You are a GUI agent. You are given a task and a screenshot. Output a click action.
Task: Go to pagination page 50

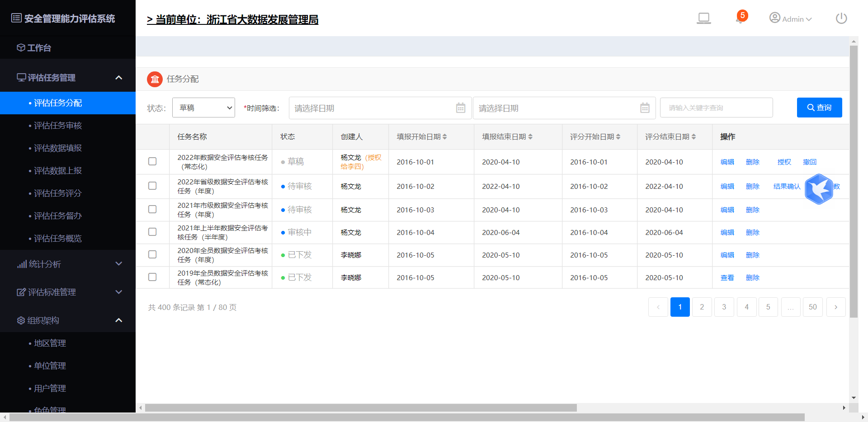813,307
